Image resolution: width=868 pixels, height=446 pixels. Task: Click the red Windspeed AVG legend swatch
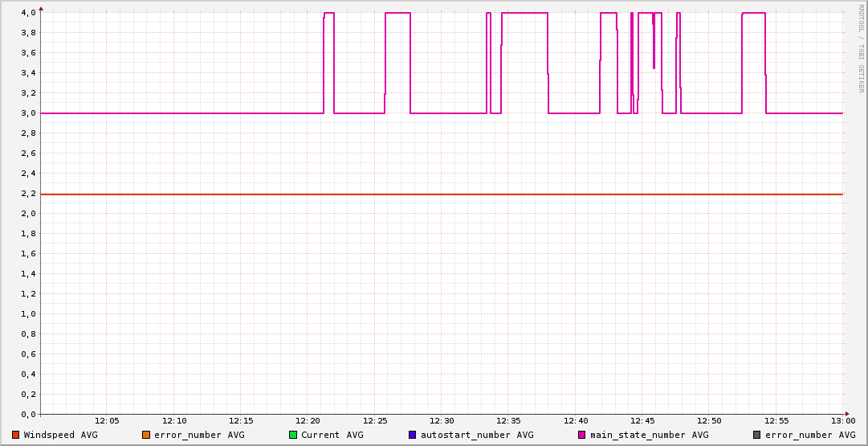[x=15, y=435]
